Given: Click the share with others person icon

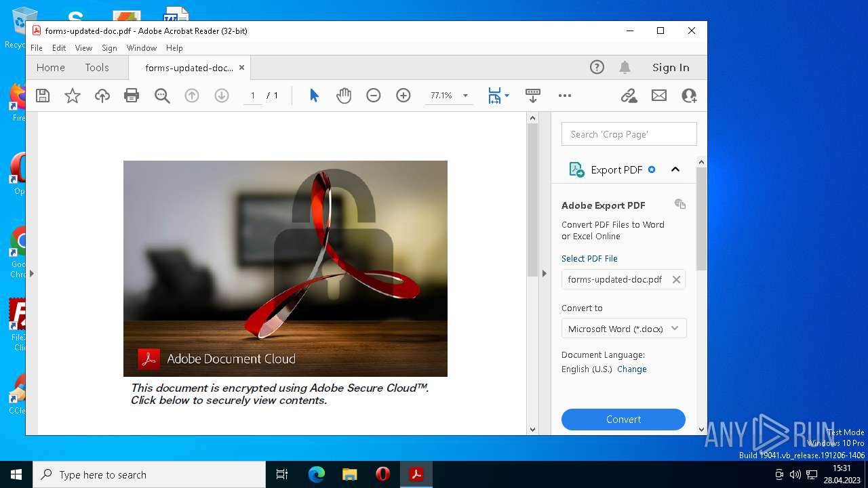Looking at the screenshot, I should pos(689,96).
